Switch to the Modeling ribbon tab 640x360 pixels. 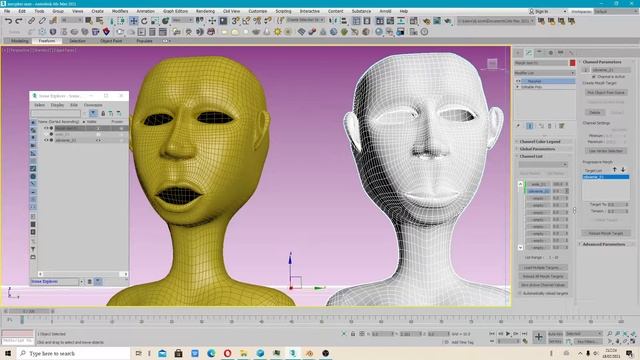(x=20, y=41)
